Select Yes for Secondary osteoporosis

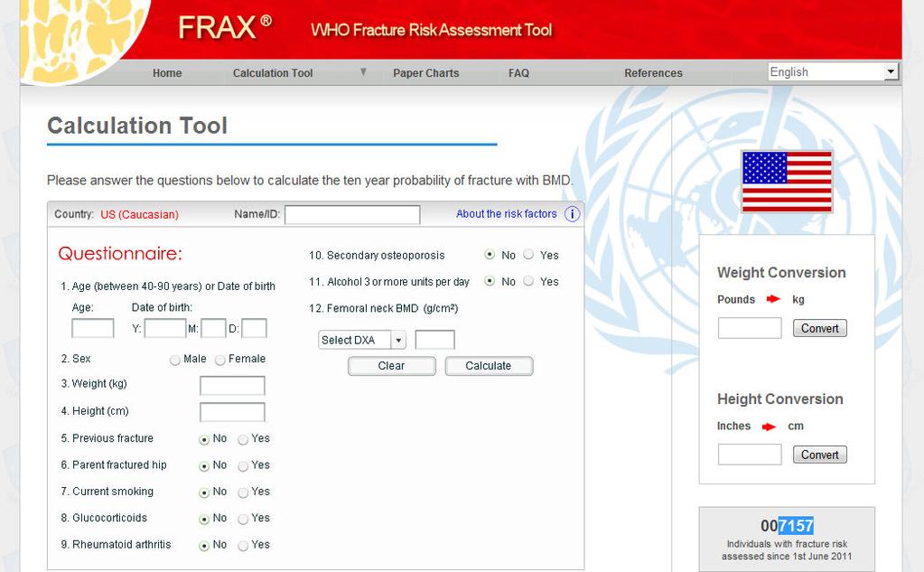tap(528, 254)
